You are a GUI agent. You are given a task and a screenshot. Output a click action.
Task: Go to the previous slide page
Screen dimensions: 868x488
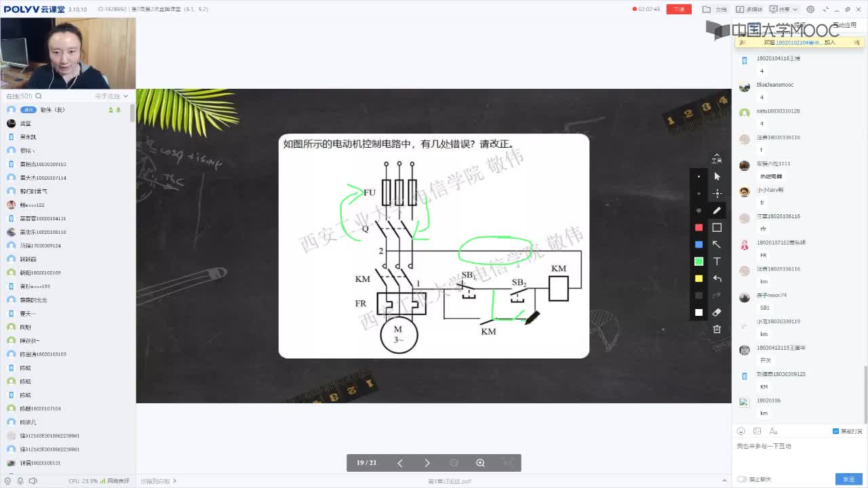[400, 463]
